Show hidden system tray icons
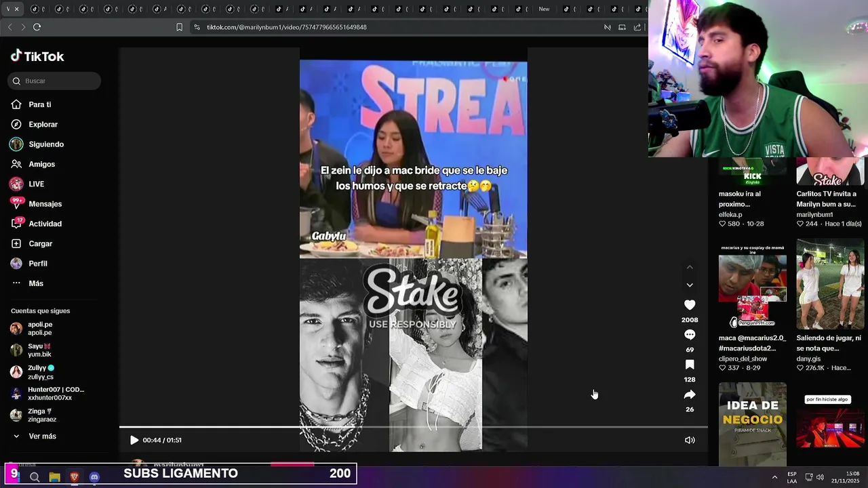This screenshot has height=488, width=868. click(774, 477)
